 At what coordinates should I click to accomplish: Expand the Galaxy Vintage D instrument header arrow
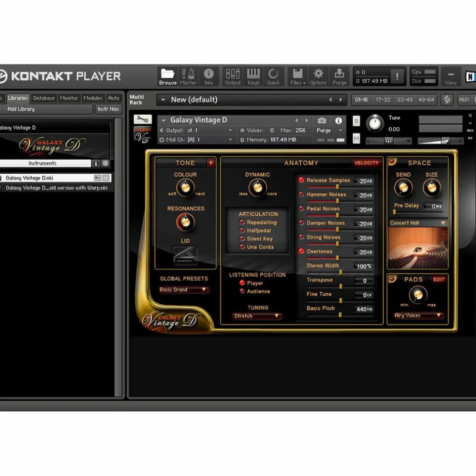(164, 120)
